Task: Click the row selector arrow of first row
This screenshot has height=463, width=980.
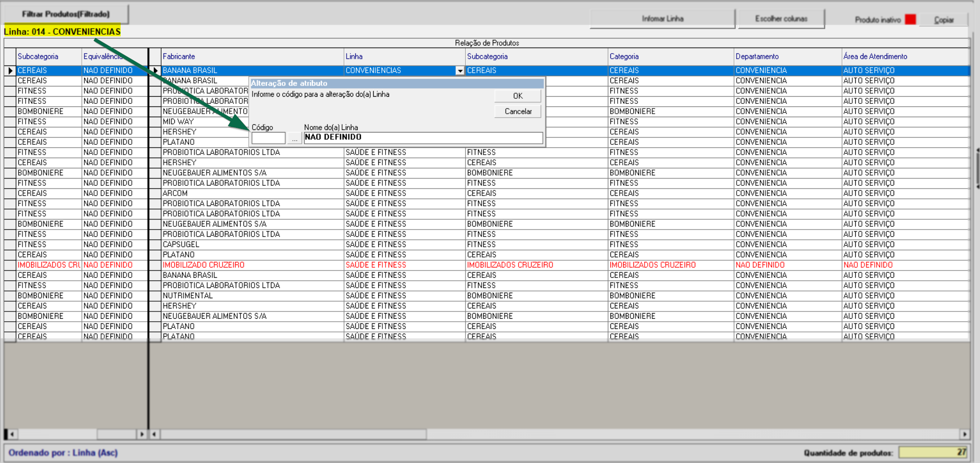Action: (x=10, y=71)
